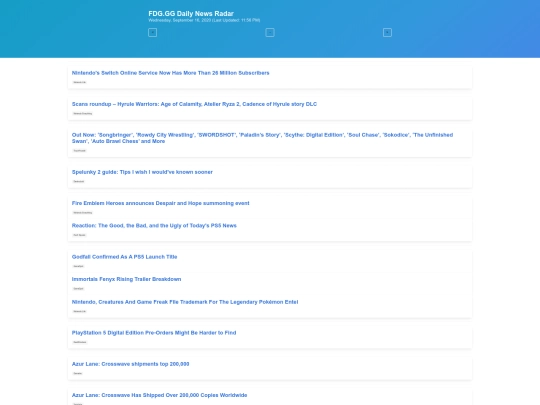Click the leftmost square icon in the header
This screenshot has height=405, width=540.
coord(153,33)
